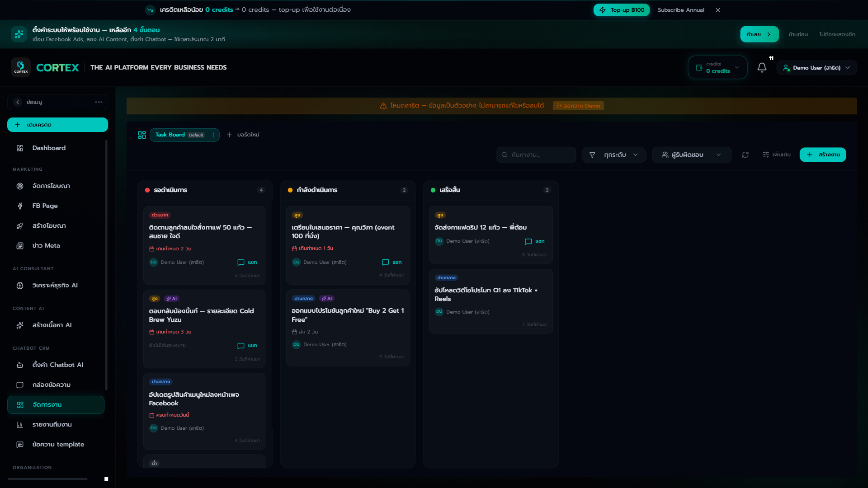
Task: Open Demo User account menu
Action: click(x=816, y=68)
